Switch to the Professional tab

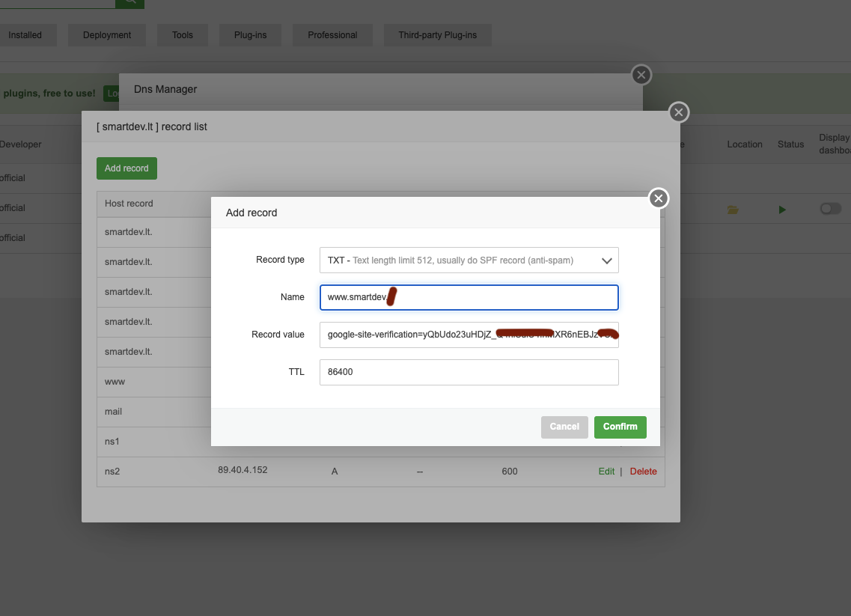coord(332,34)
